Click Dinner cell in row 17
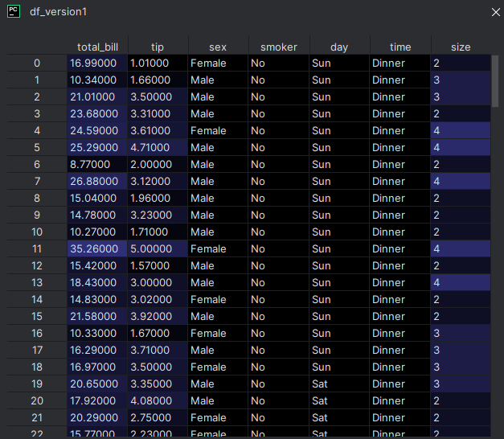The width and height of the screenshot is (504, 439). click(400, 351)
